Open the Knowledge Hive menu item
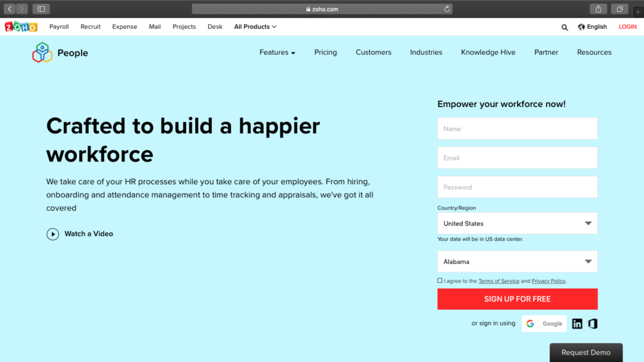644x362 pixels. click(x=488, y=53)
